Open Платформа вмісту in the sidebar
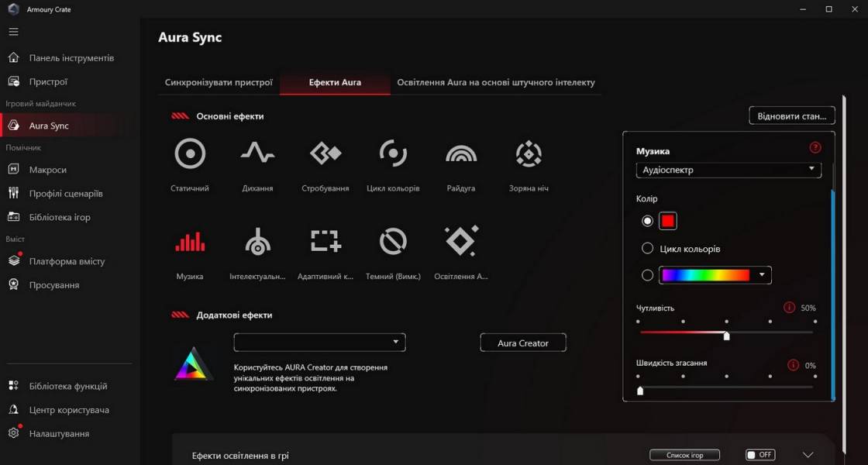Viewport: 868px width, 465px height. tap(70, 261)
